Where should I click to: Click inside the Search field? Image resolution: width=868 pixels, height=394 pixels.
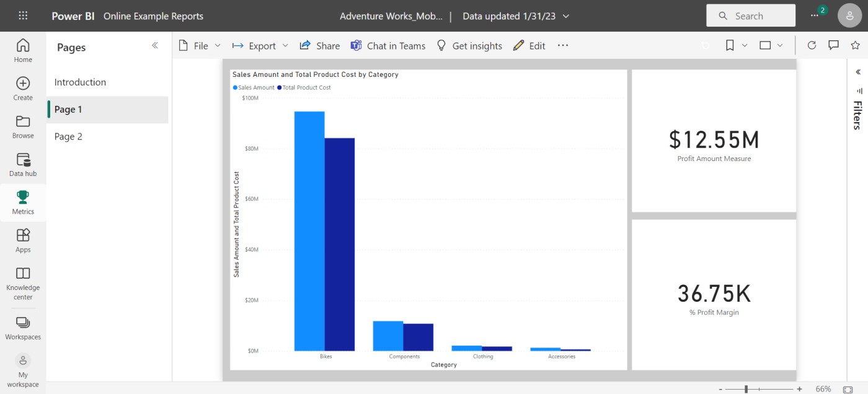(x=750, y=15)
